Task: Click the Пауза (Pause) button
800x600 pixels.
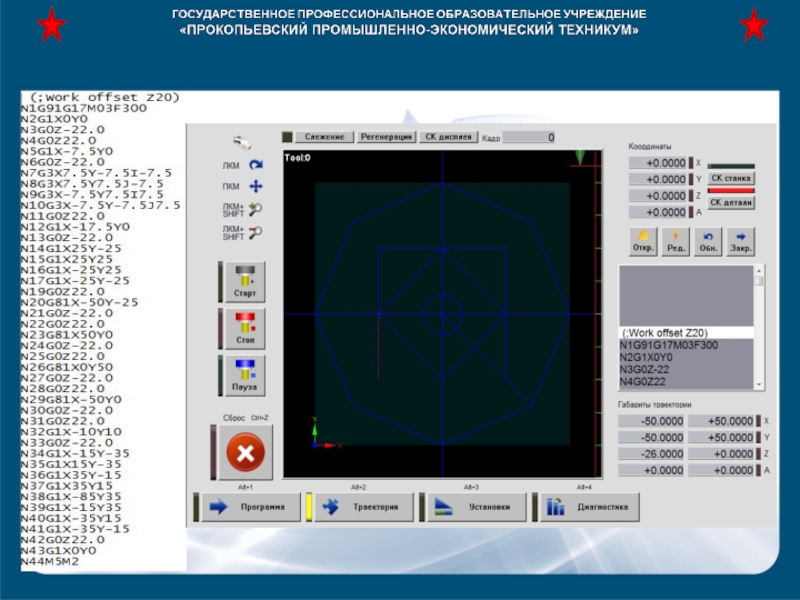Action: click(x=245, y=375)
